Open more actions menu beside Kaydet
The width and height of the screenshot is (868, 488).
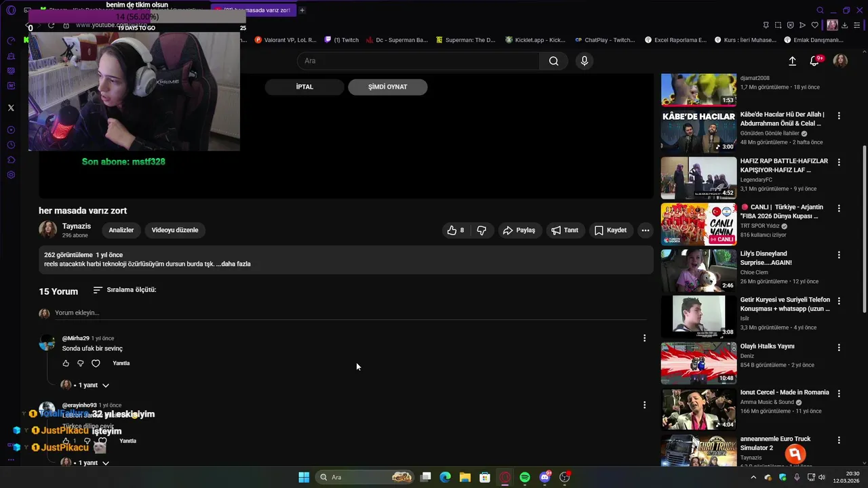click(646, 230)
